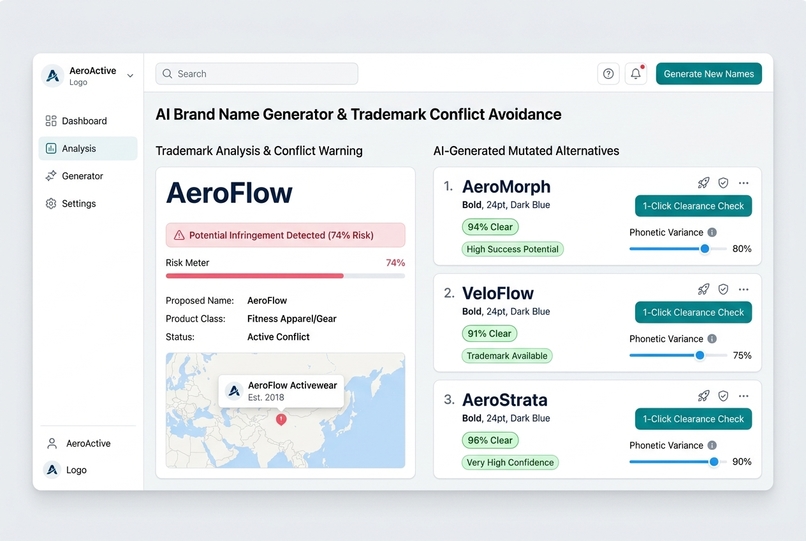Open the Dashboard menu item

pos(88,121)
